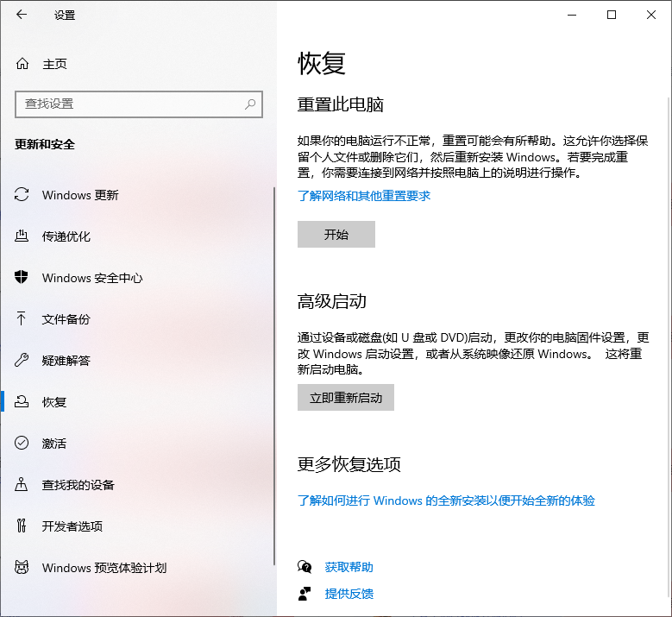The height and width of the screenshot is (617, 672).
Task: Click the magnifier icon in search box
Action: coord(250,104)
